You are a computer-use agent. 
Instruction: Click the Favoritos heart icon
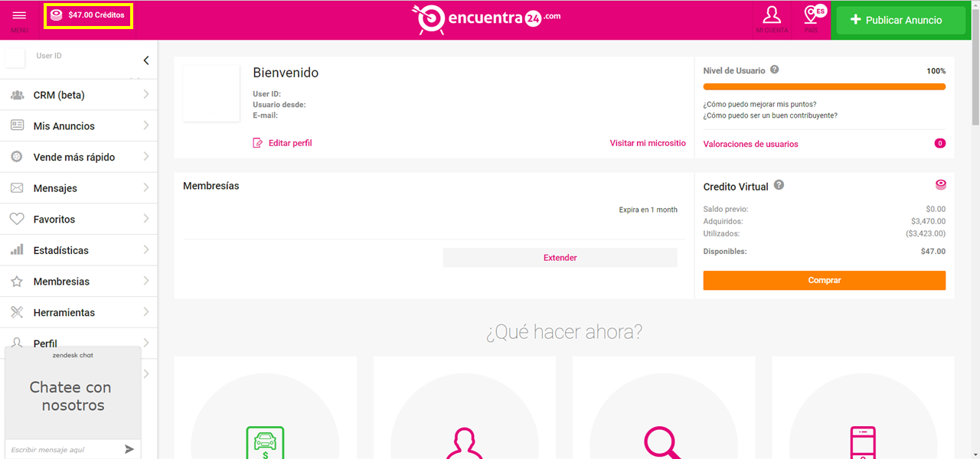tap(17, 219)
